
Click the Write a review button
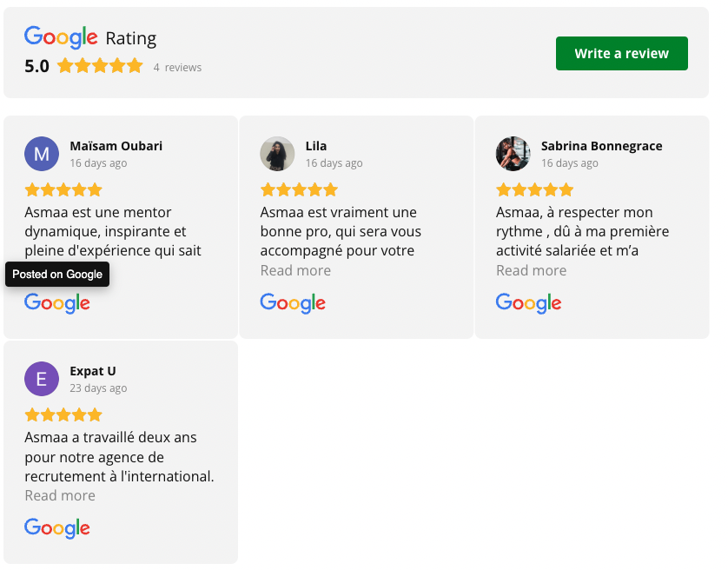click(x=622, y=54)
